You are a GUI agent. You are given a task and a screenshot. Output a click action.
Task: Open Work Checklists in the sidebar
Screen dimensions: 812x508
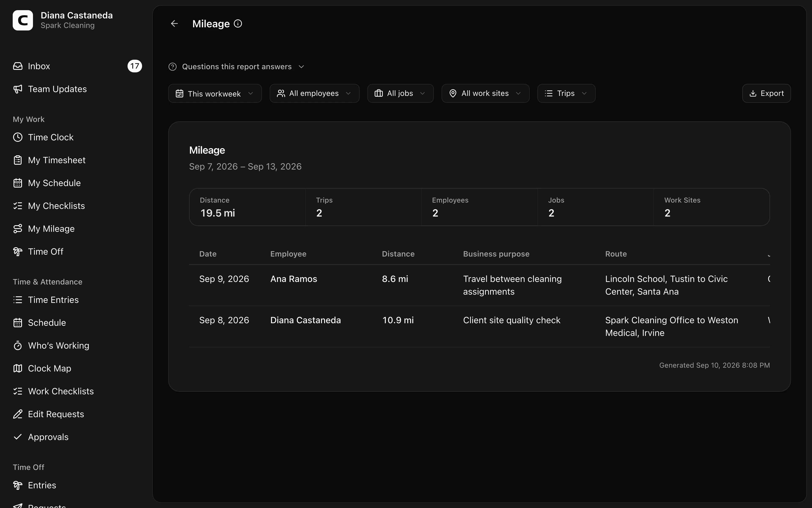tap(77, 391)
